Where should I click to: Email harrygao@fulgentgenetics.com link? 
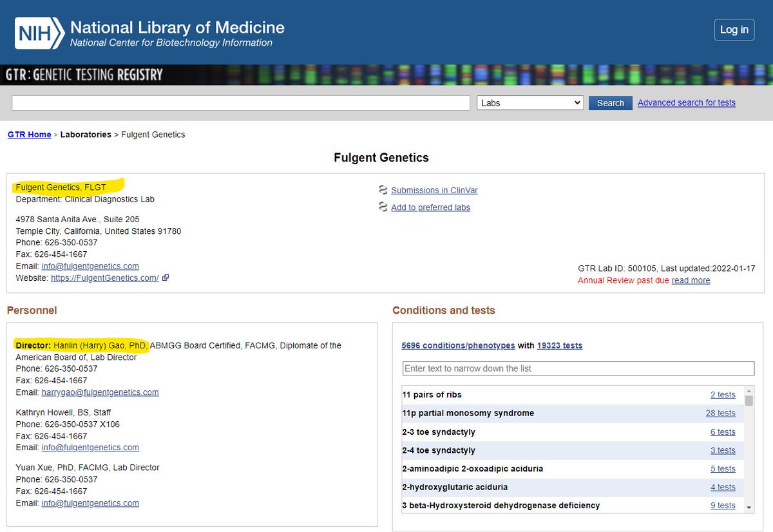point(100,392)
